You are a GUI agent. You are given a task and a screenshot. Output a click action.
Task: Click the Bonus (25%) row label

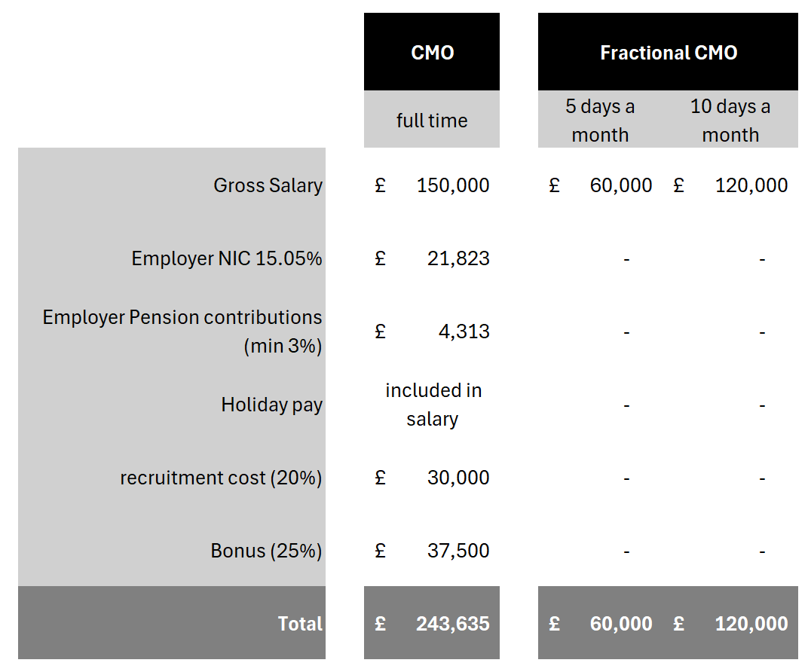tap(266, 551)
